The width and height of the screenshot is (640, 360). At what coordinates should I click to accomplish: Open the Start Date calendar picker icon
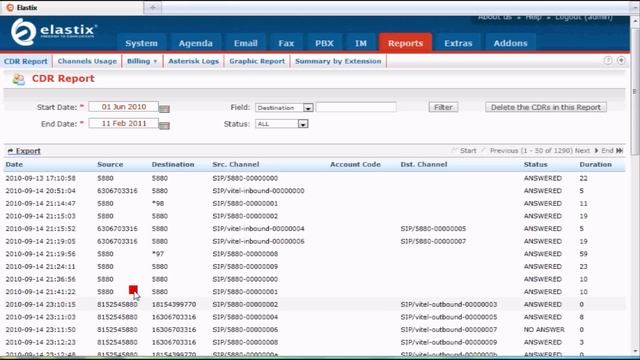(164, 109)
